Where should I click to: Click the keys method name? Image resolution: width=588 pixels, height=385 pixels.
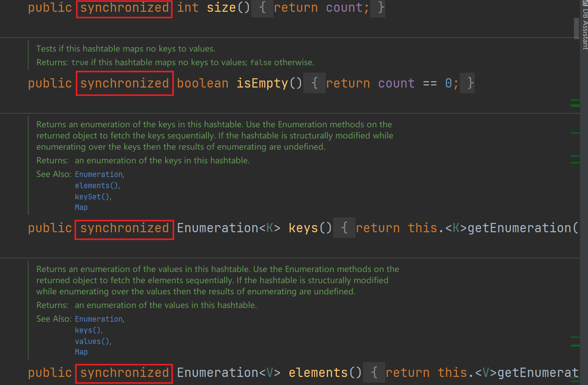pos(303,228)
